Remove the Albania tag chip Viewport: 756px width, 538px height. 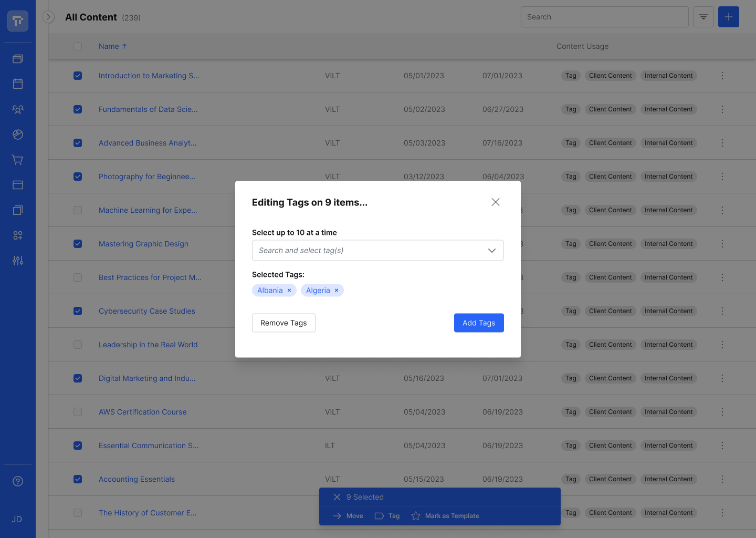pos(289,291)
